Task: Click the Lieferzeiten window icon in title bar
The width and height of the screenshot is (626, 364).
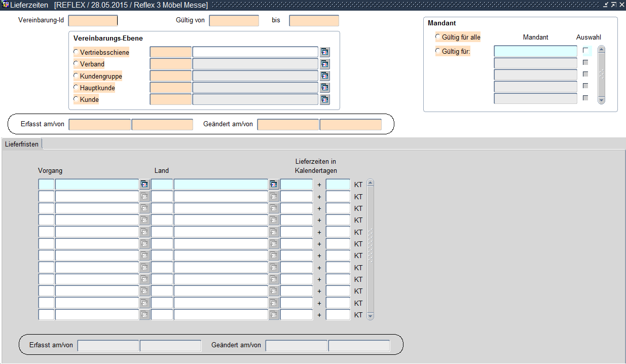Action: click(x=5, y=5)
